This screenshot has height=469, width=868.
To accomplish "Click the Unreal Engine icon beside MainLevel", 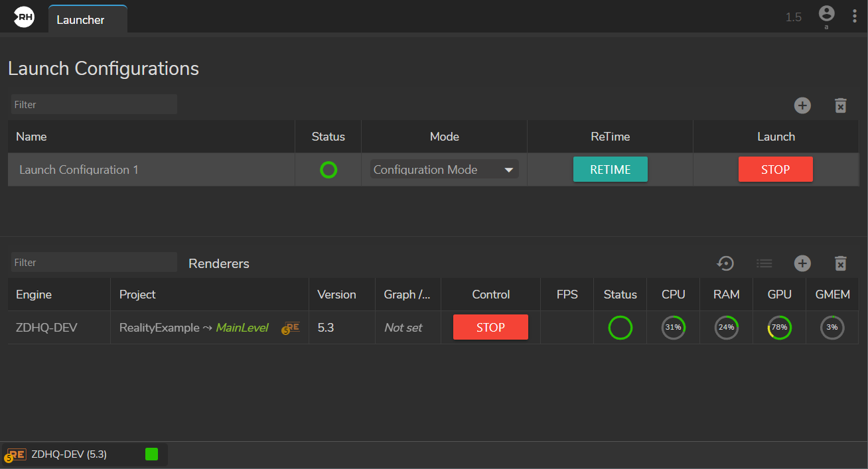I will coord(291,328).
